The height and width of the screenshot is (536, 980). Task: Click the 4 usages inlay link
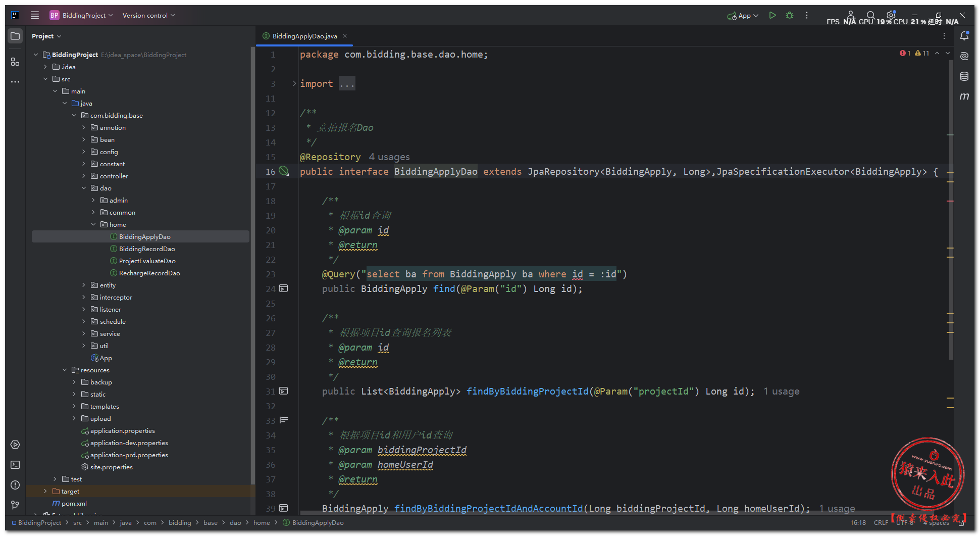tap(389, 157)
